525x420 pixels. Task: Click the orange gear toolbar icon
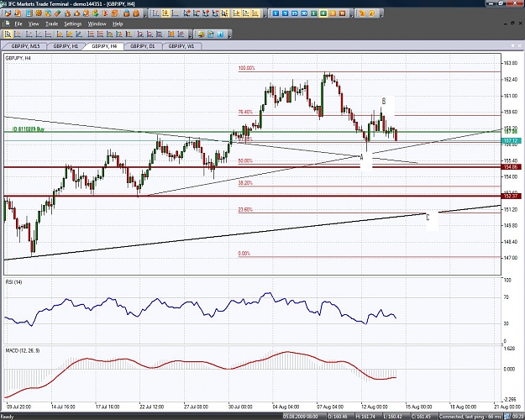39,13
